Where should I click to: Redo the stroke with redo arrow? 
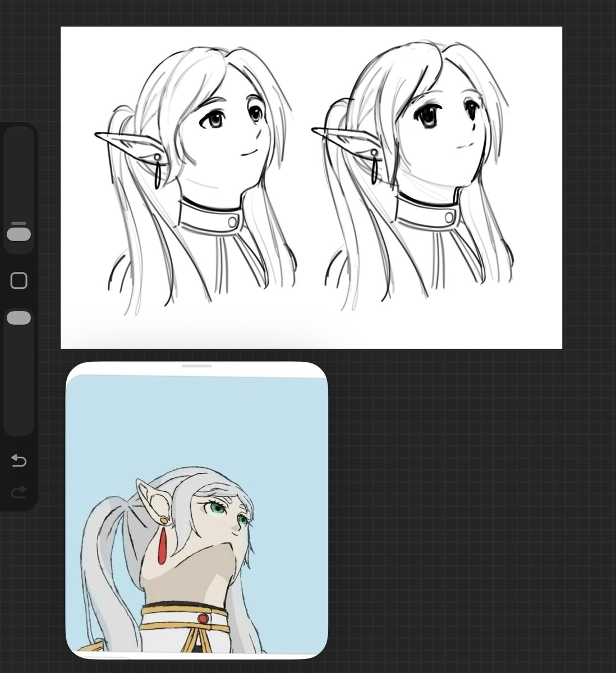tap(19, 492)
